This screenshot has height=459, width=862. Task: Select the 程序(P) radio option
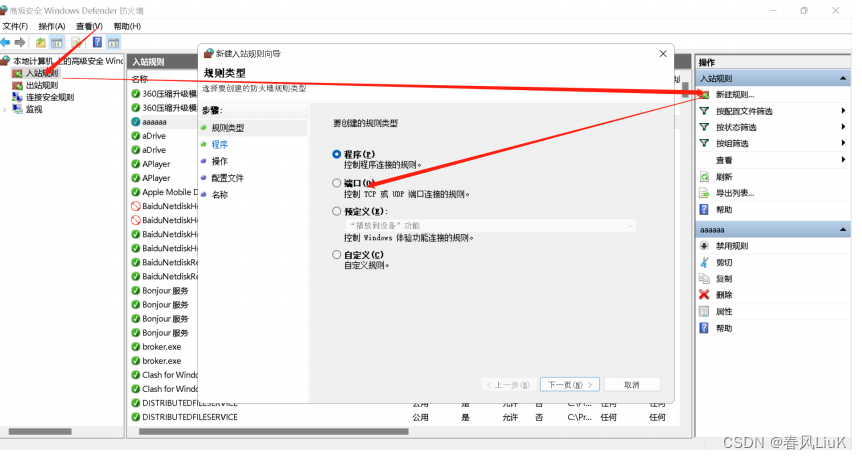tap(336, 154)
